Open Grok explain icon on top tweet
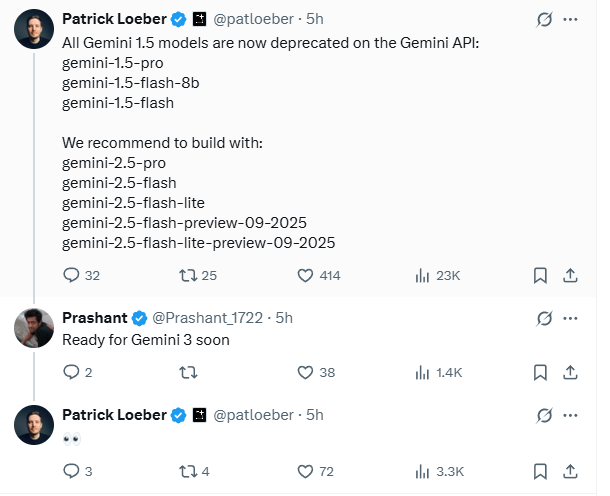Viewport: 610px width, 496px height. click(544, 19)
